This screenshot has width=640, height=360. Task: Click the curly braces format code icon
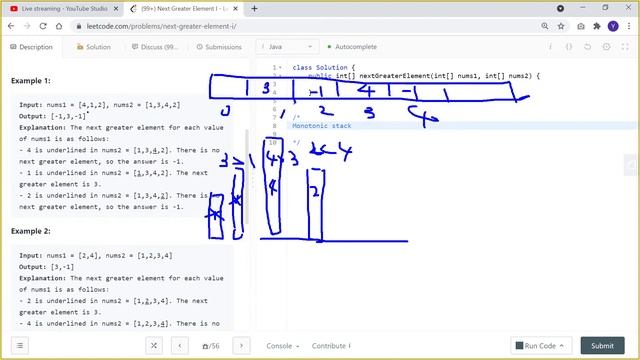point(569,47)
